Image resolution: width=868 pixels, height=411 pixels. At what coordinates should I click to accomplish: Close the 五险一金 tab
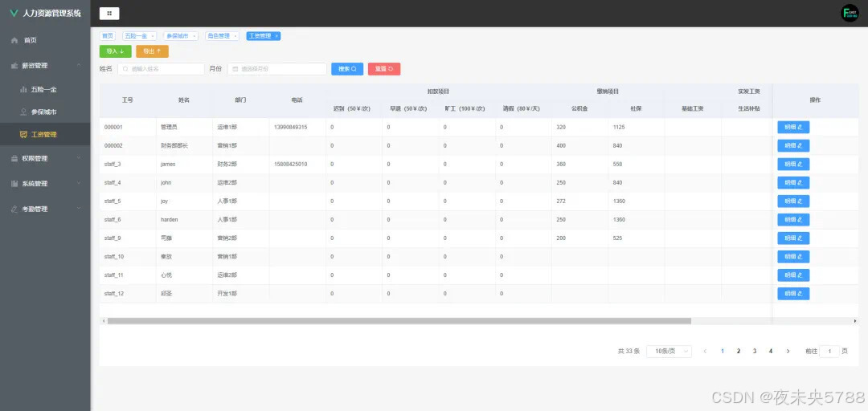click(x=153, y=36)
